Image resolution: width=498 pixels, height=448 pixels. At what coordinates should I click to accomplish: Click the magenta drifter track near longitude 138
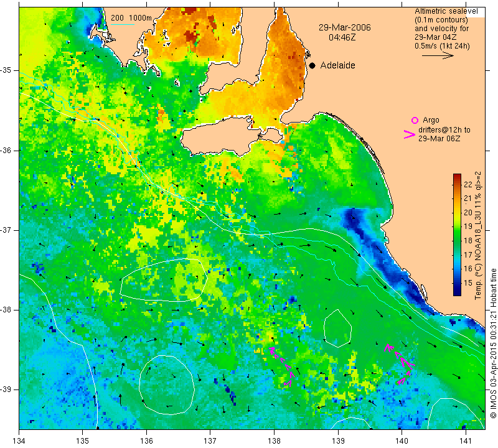click(283, 367)
